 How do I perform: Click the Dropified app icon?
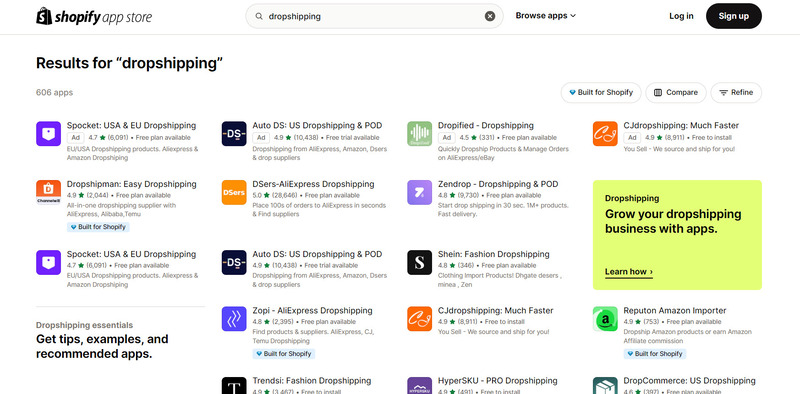[x=419, y=134]
